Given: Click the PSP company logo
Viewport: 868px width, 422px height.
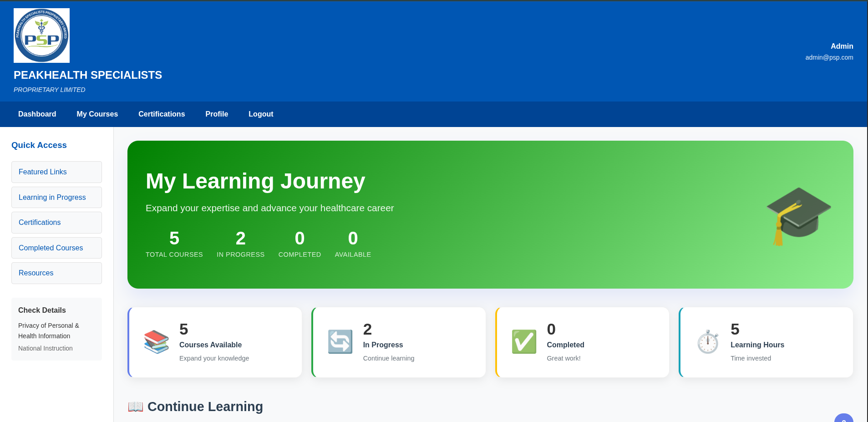Looking at the screenshot, I should tap(41, 36).
